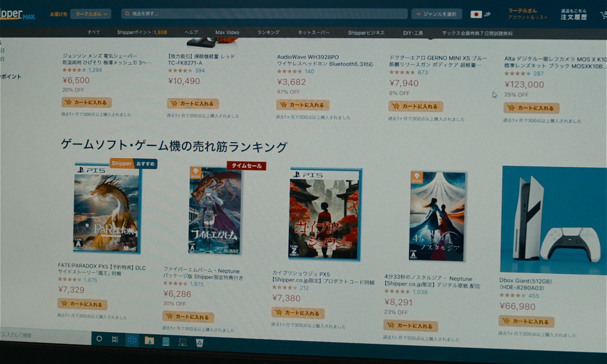Open the circle Start button in taskbar
Screen dimensions: 607x364
click(99, 339)
